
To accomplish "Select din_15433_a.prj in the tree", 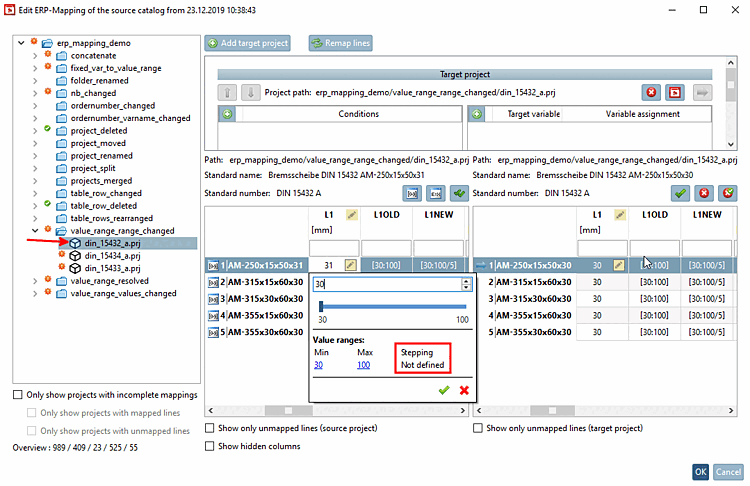I will 112,268.
